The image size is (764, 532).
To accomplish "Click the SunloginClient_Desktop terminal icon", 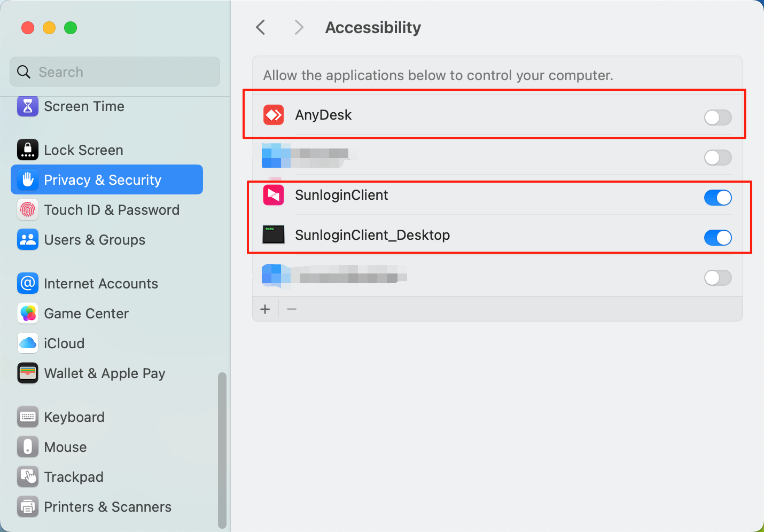I will pos(273,234).
